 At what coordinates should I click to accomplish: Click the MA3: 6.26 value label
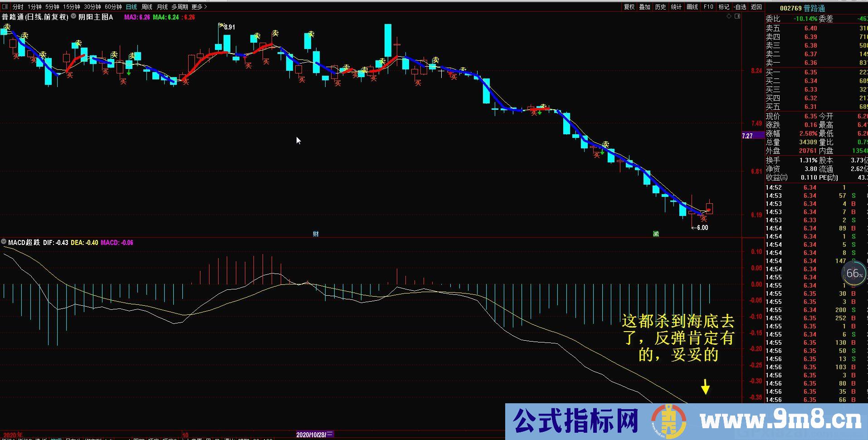[137, 17]
